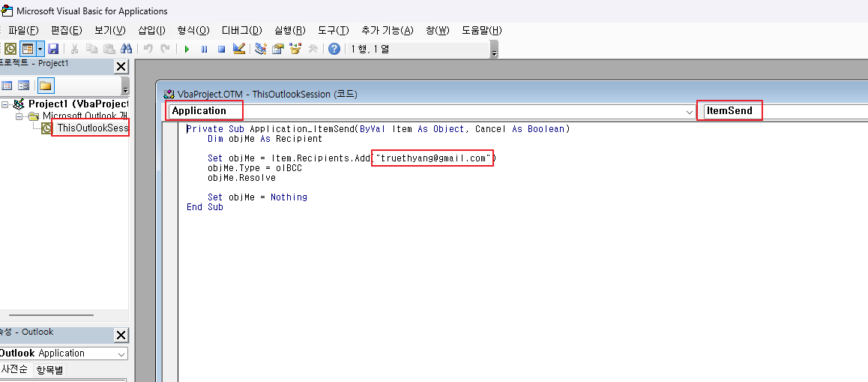Open the 창(W) menu

point(437,30)
